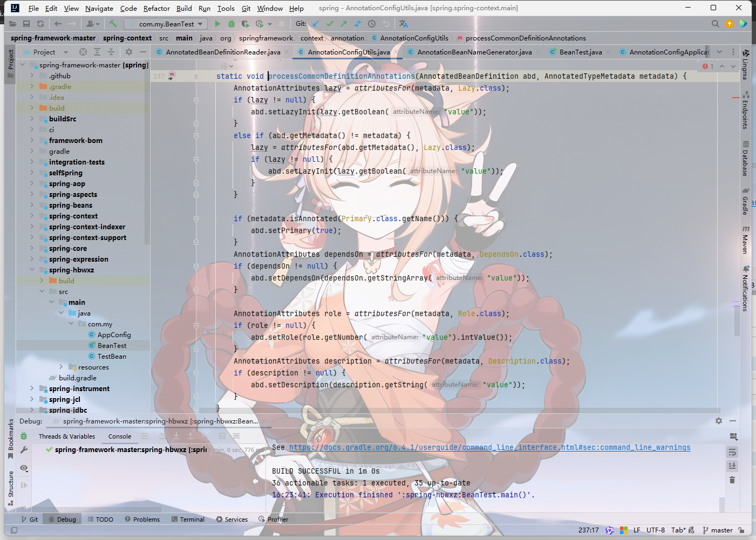The width and height of the screenshot is (756, 540).
Task: Open Debug panel settings gear
Action: [x=719, y=421]
